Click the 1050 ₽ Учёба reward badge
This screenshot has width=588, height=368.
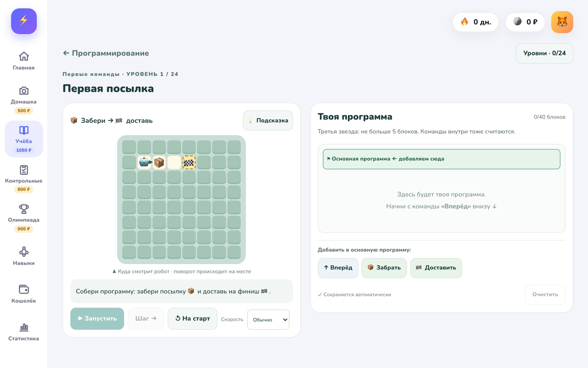tap(24, 150)
